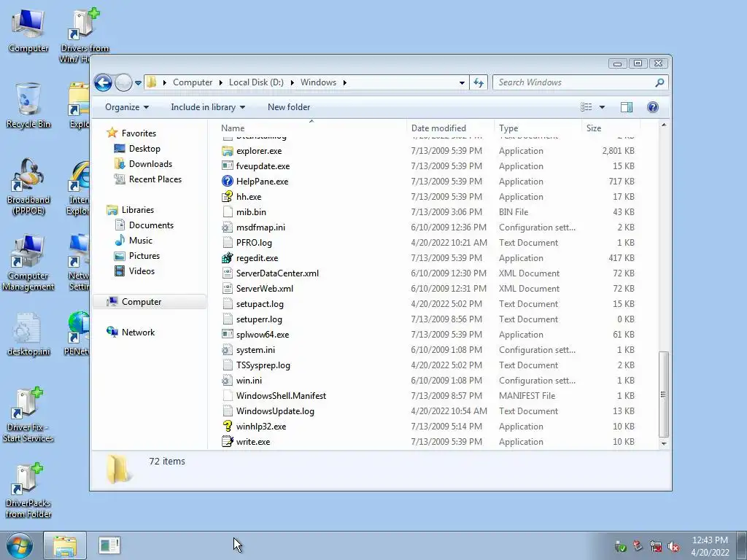Screen dimensions: 747x560
Task: Sort files by Size column header
Action: coord(611,128)
